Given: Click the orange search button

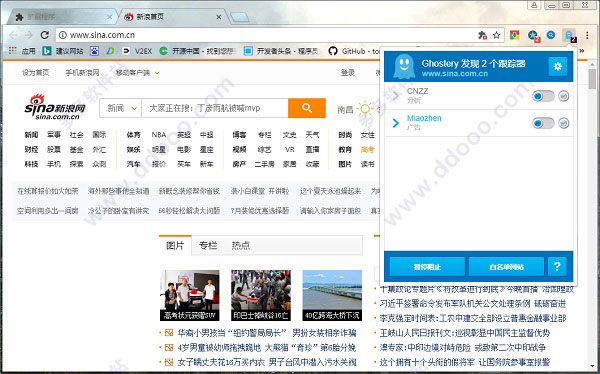Looking at the screenshot, I should click(x=307, y=108).
